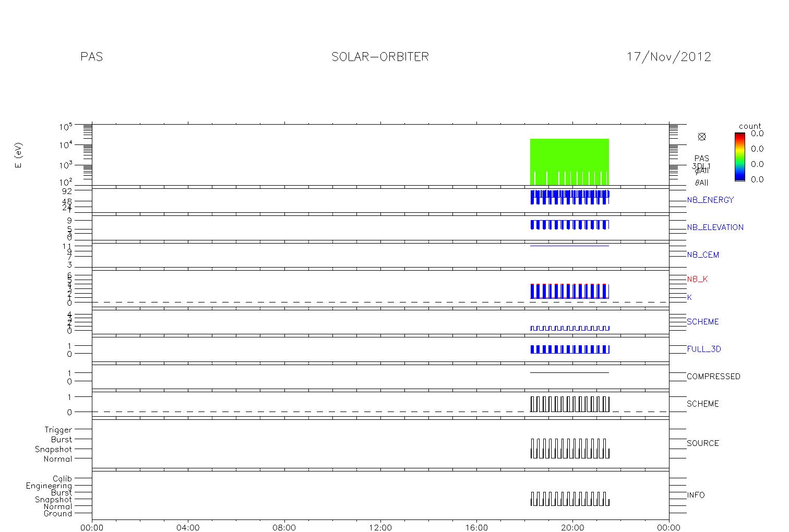This screenshot has width=789, height=532.
Task: Click 'Burst' label in the SOURCE panel
Action: 62,440
